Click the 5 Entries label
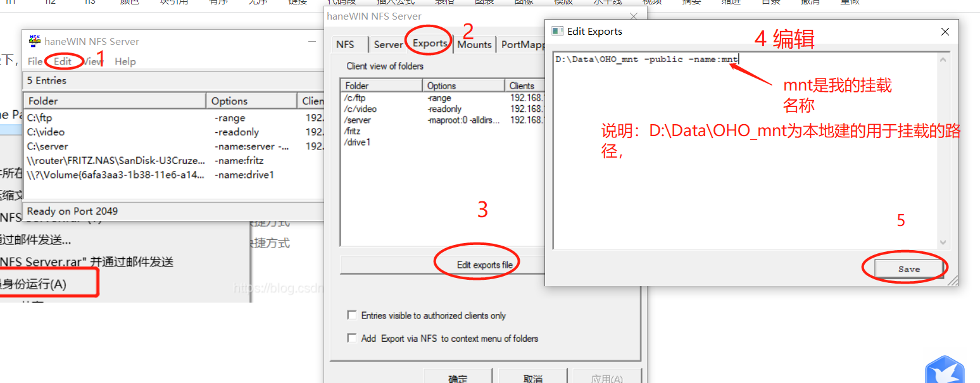This screenshot has width=980, height=383. [46, 80]
